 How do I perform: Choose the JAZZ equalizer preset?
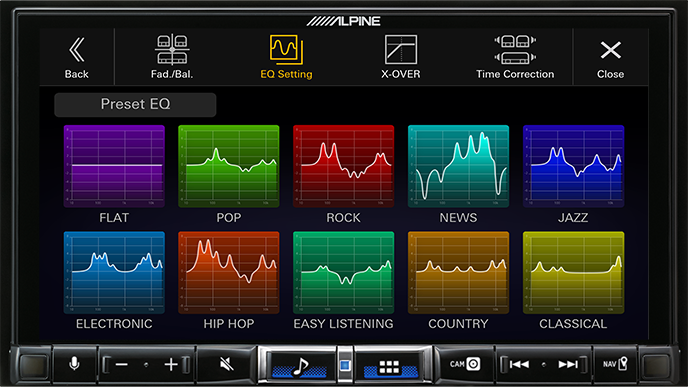pyautogui.click(x=573, y=166)
